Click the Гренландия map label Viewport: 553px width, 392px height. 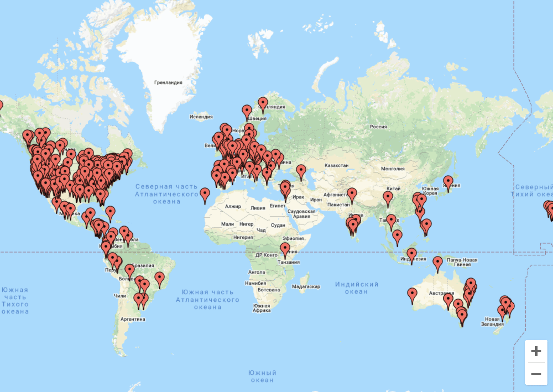168,82
